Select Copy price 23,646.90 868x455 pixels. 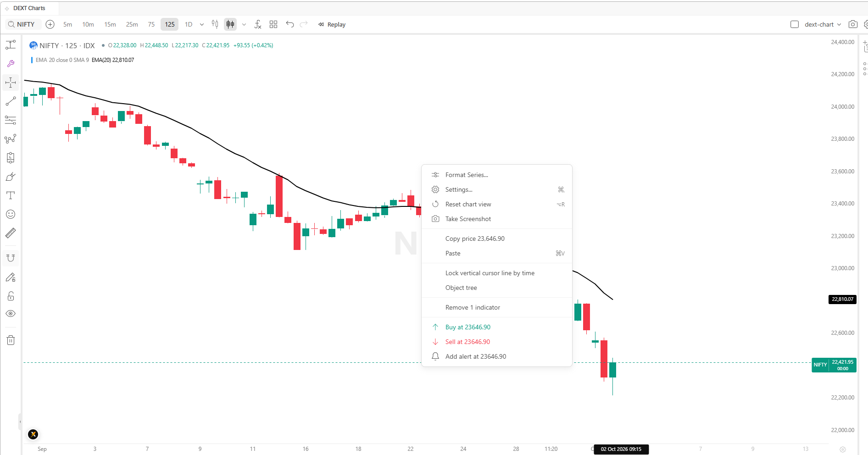point(497,239)
